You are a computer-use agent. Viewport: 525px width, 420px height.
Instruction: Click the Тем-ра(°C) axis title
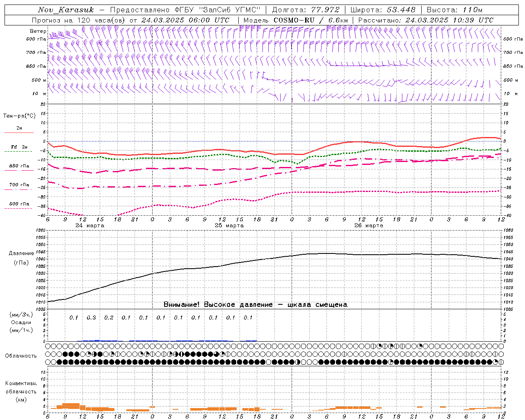tap(19, 116)
